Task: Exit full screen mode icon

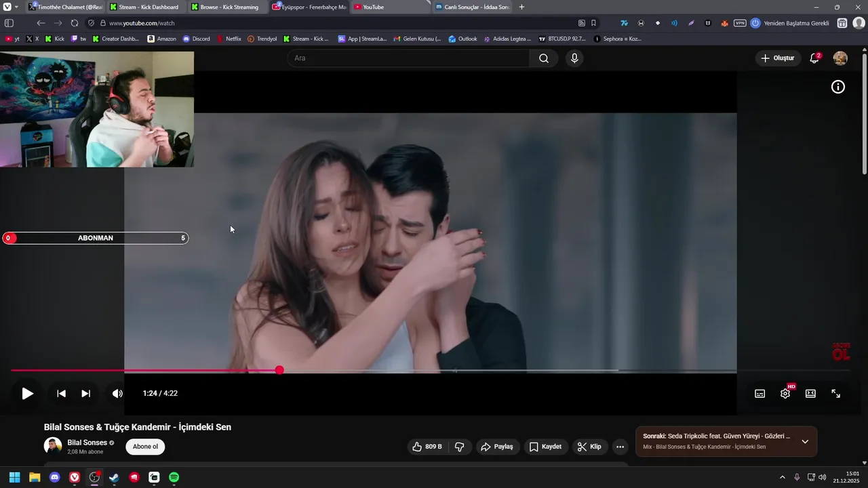Action: [836, 394]
